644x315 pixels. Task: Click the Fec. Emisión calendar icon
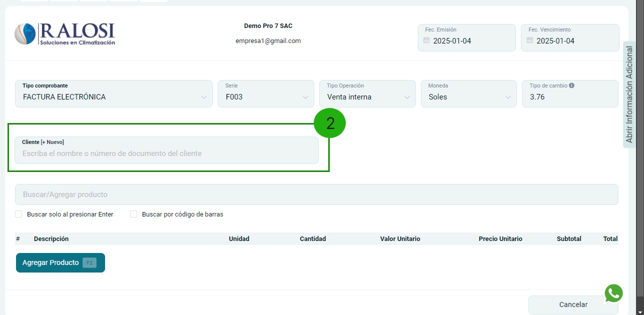pyautogui.click(x=427, y=41)
